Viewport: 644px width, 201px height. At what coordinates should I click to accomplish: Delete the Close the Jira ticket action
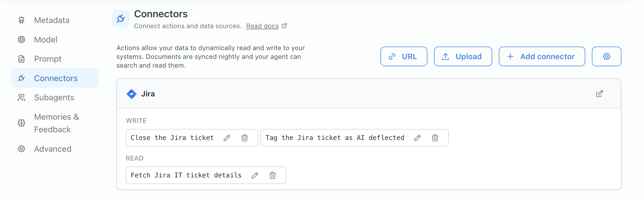tap(245, 138)
